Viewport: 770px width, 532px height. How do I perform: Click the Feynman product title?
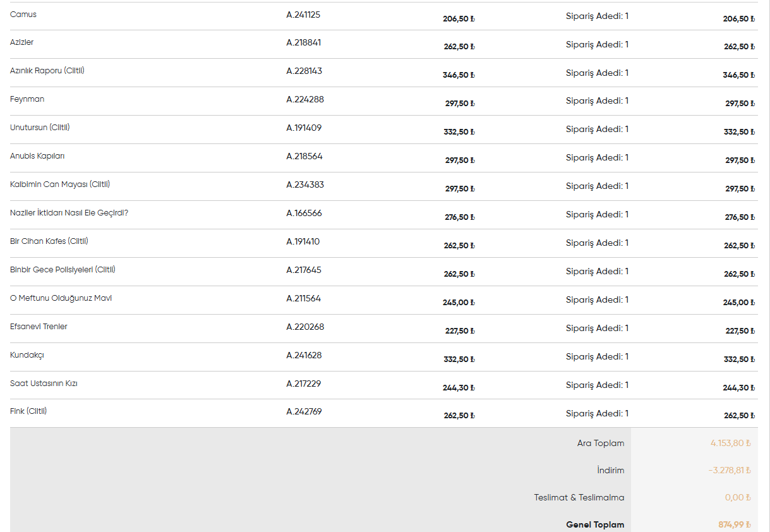[x=27, y=99]
